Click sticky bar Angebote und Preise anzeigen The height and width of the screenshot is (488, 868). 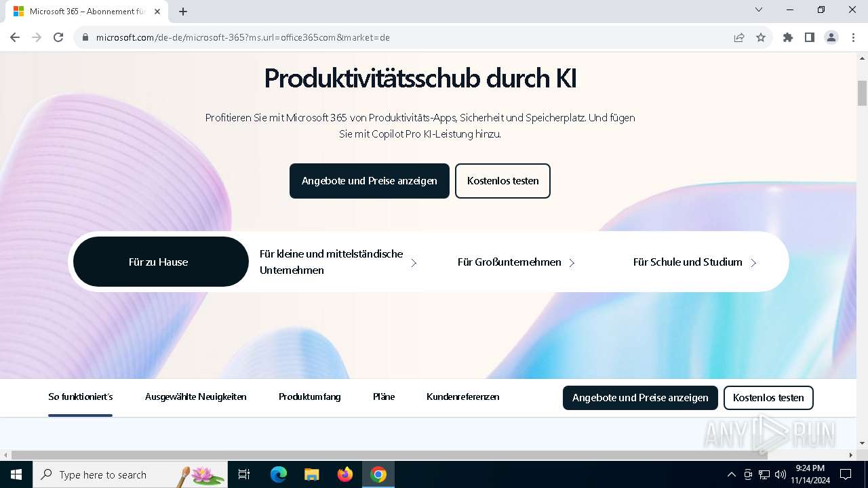click(x=640, y=398)
